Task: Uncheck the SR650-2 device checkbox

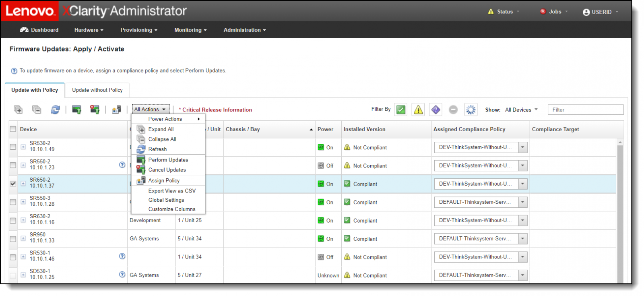Action: 13,183
